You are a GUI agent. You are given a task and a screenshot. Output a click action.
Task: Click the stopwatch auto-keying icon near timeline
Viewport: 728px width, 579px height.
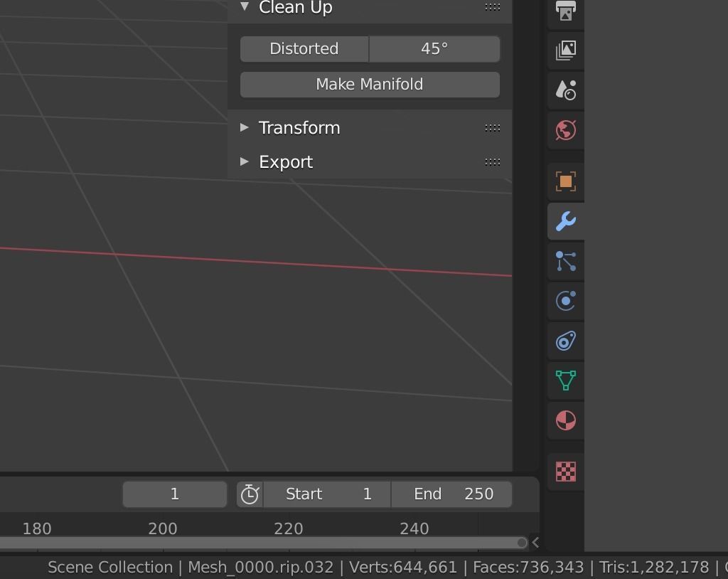[250, 494]
